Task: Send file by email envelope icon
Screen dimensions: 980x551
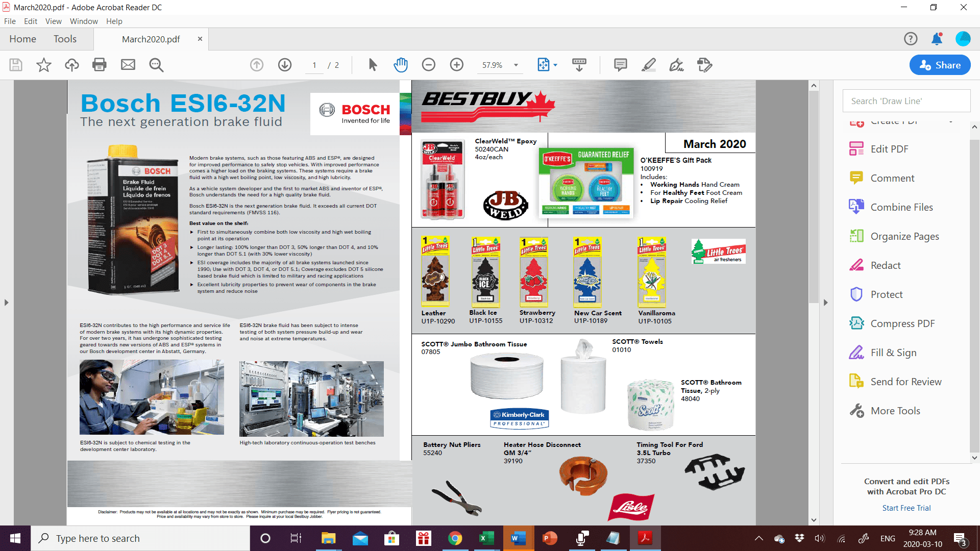Action: coord(128,65)
